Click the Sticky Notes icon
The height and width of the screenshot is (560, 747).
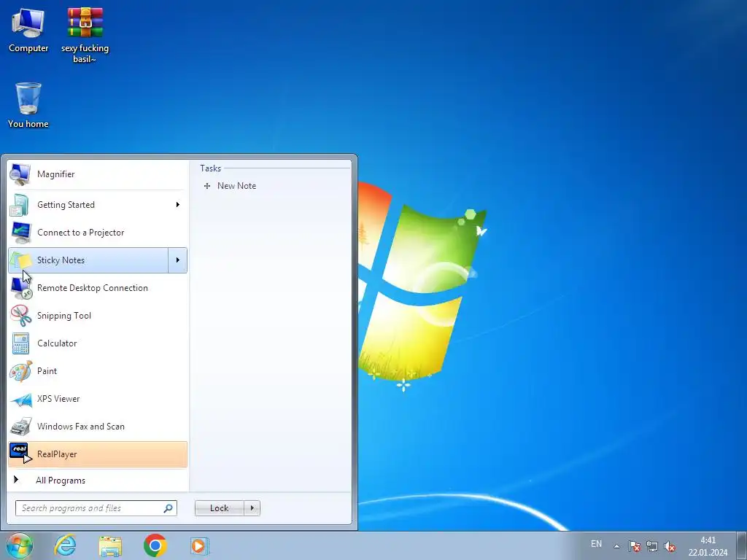tap(20, 260)
